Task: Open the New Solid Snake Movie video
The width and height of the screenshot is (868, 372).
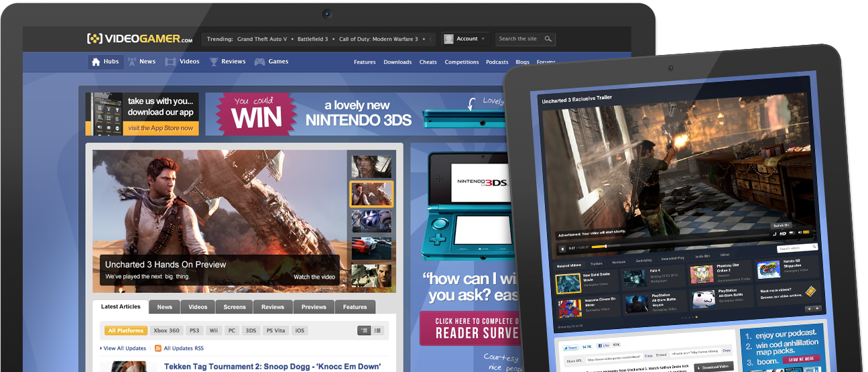Action: pos(568,284)
